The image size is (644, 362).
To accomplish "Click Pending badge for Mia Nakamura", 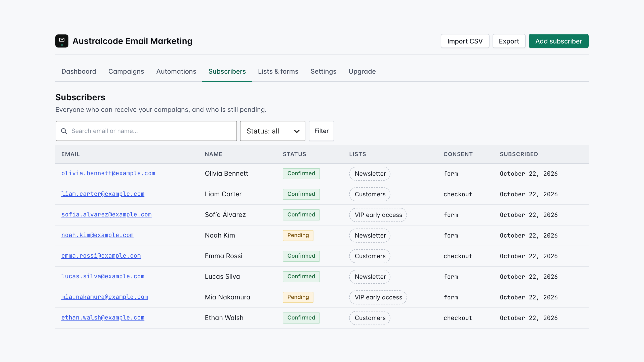I will (298, 297).
